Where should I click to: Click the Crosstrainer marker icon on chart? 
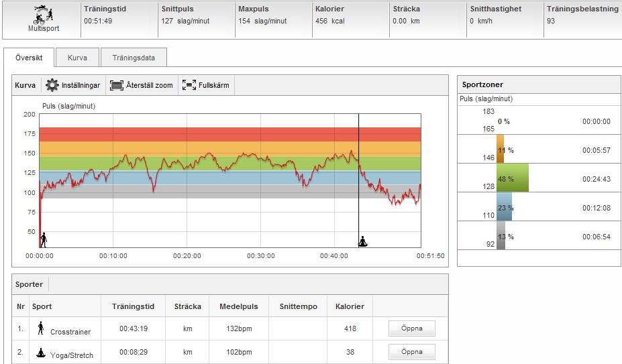pyautogui.click(x=44, y=239)
